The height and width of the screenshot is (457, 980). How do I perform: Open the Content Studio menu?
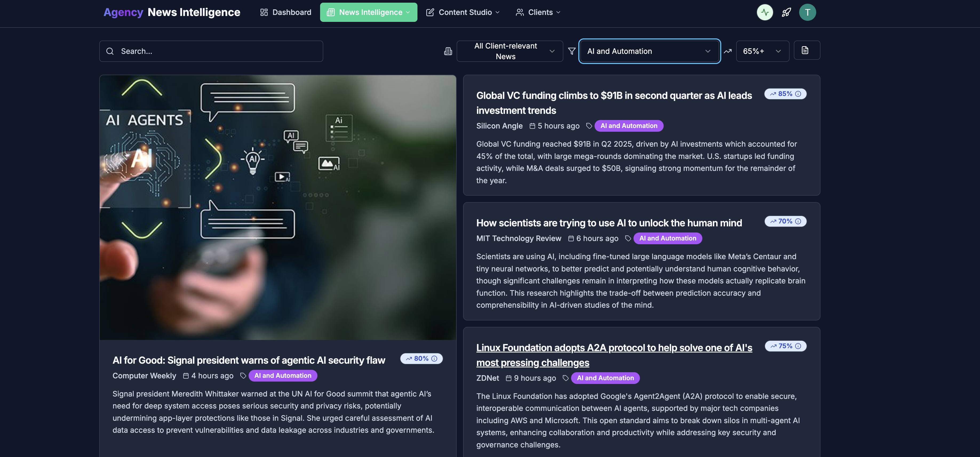coord(463,13)
